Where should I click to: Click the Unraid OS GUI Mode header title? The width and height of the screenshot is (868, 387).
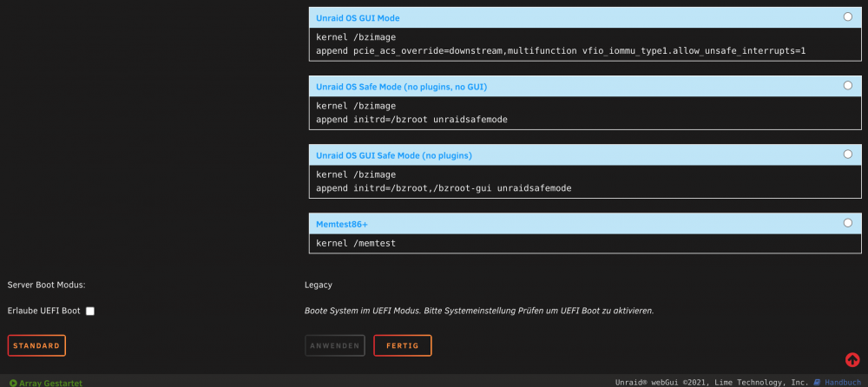click(x=358, y=18)
